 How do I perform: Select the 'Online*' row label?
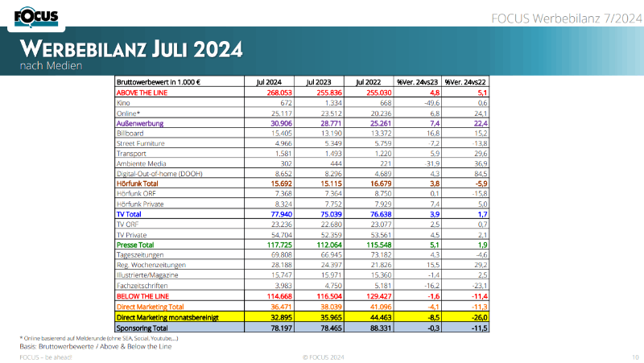coord(128,113)
